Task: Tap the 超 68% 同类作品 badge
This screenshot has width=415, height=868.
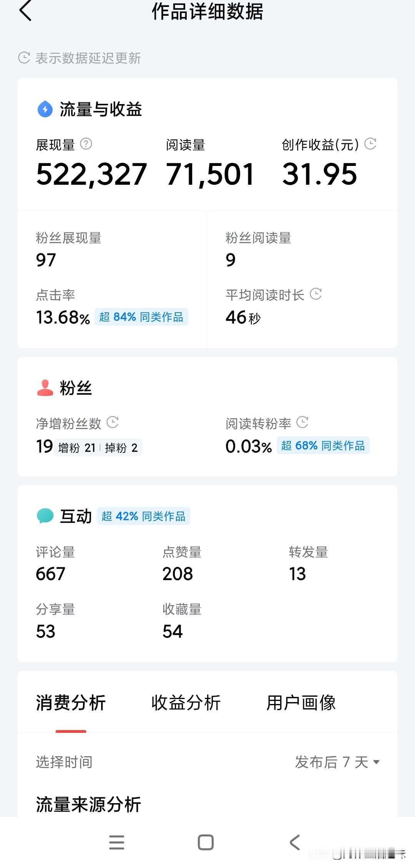Action: coord(323,446)
